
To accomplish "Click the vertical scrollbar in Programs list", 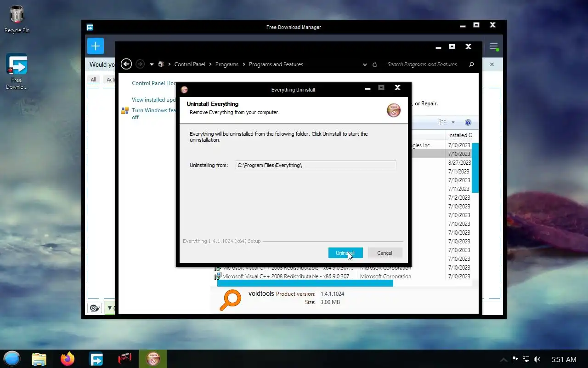I will 475,167.
